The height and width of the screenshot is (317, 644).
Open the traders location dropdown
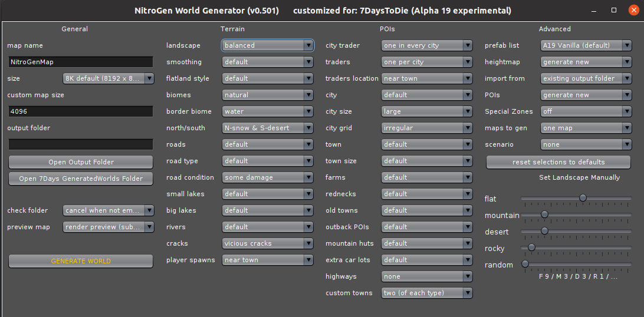427,78
